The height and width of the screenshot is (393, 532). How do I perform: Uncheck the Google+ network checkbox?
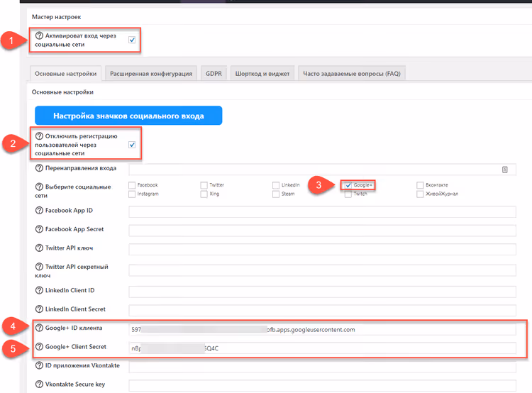point(348,185)
